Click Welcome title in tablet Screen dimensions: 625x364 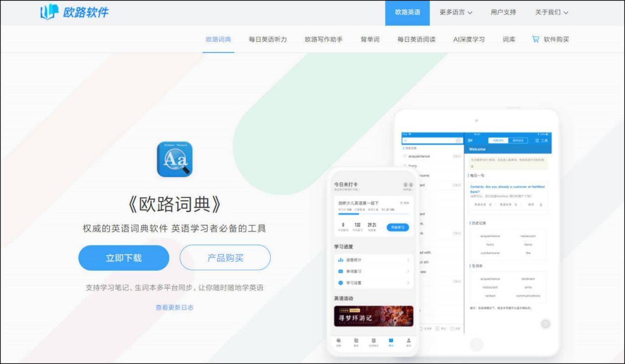pyautogui.click(x=477, y=149)
